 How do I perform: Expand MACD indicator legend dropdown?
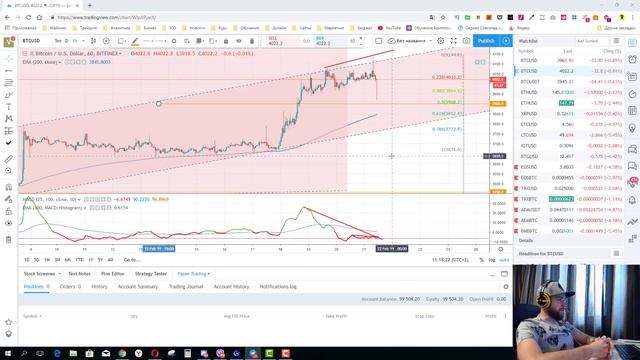click(79, 200)
